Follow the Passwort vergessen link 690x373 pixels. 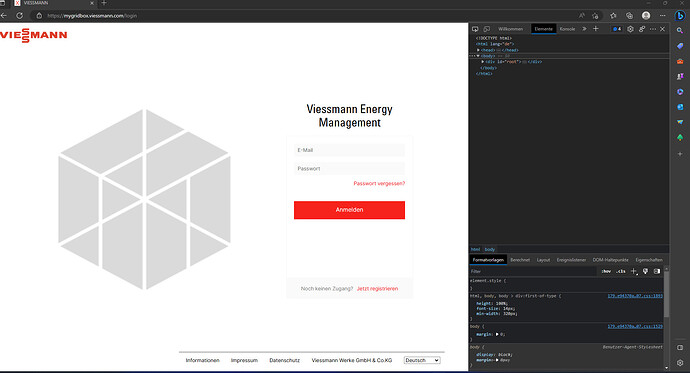(x=379, y=183)
